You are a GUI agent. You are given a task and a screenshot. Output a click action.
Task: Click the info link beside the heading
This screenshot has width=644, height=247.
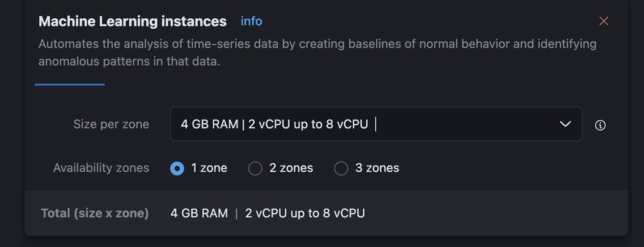251,21
